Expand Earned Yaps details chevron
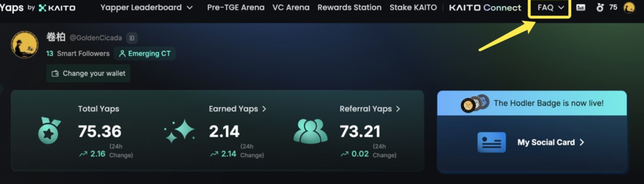Viewport: 644px width, 184px height. tap(264, 109)
